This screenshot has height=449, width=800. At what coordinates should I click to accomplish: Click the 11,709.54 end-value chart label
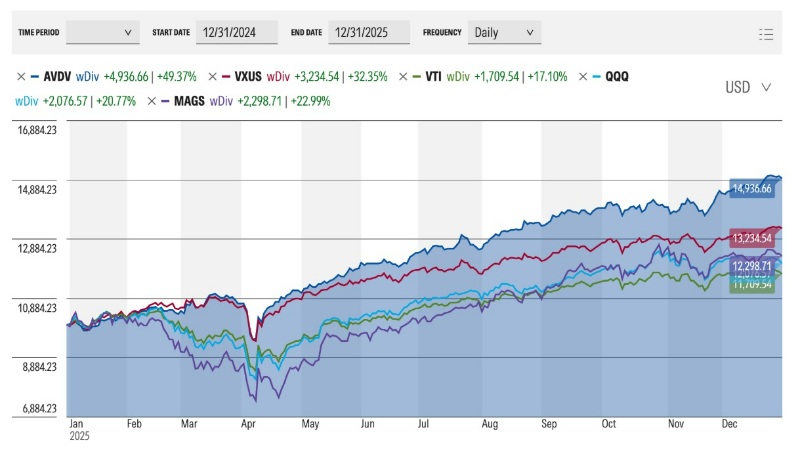tap(752, 285)
